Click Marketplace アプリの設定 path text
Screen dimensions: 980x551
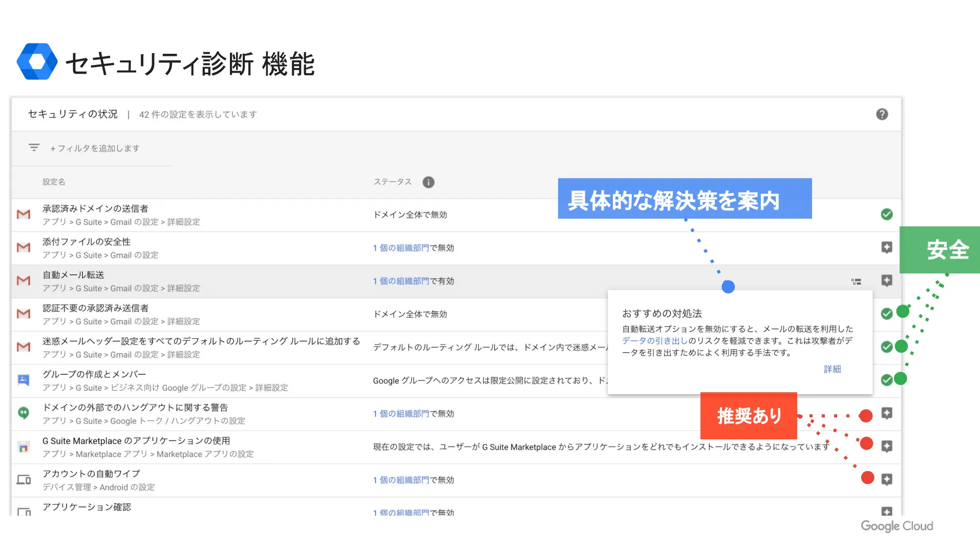pyautogui.click(x=205, y=454)
